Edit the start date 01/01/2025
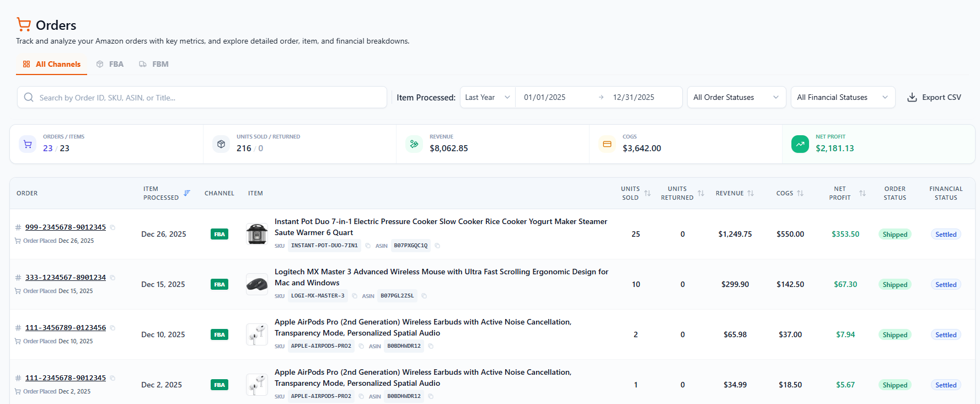This screenshot has width=980, height=404. (545, 97)
